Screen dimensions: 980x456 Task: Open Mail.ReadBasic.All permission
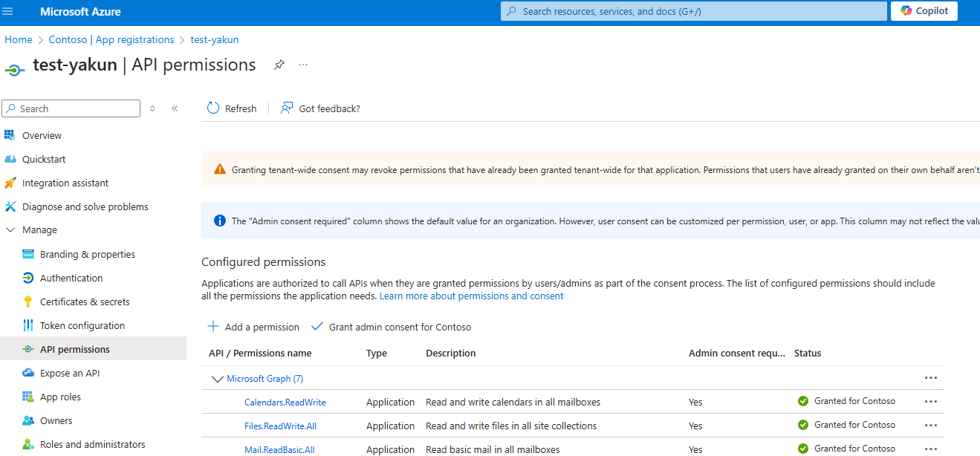tap(279, 449)
